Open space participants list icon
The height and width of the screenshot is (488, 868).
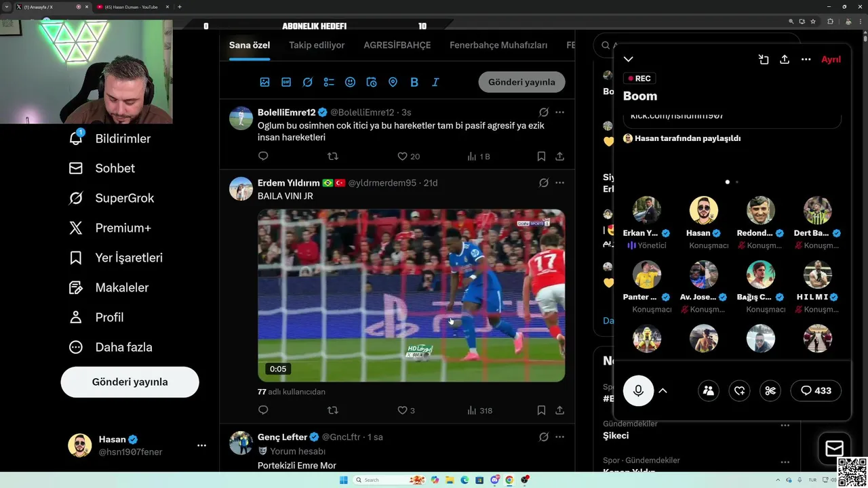pyautogui.click(x=709, y=390)
